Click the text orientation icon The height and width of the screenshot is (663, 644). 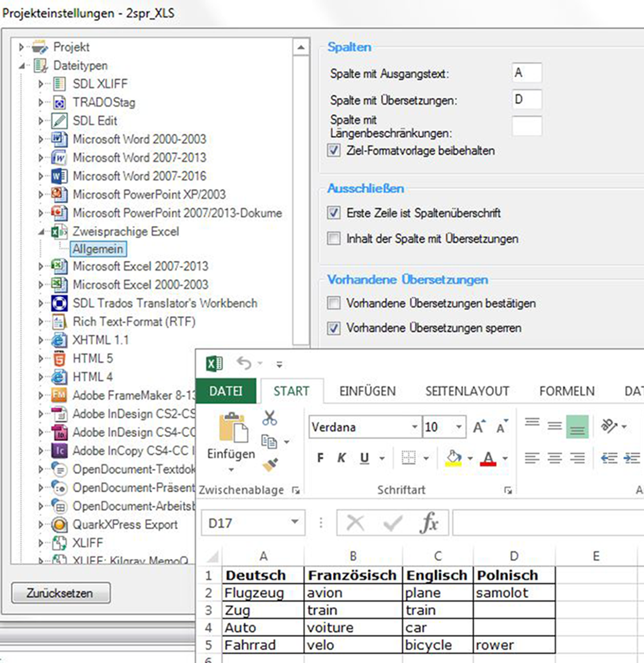tap(609, 426)
